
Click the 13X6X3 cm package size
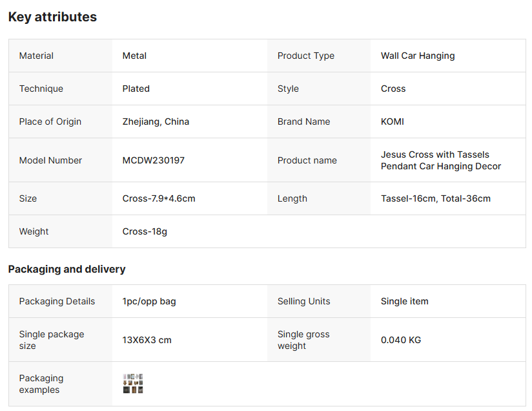[147, 340]
